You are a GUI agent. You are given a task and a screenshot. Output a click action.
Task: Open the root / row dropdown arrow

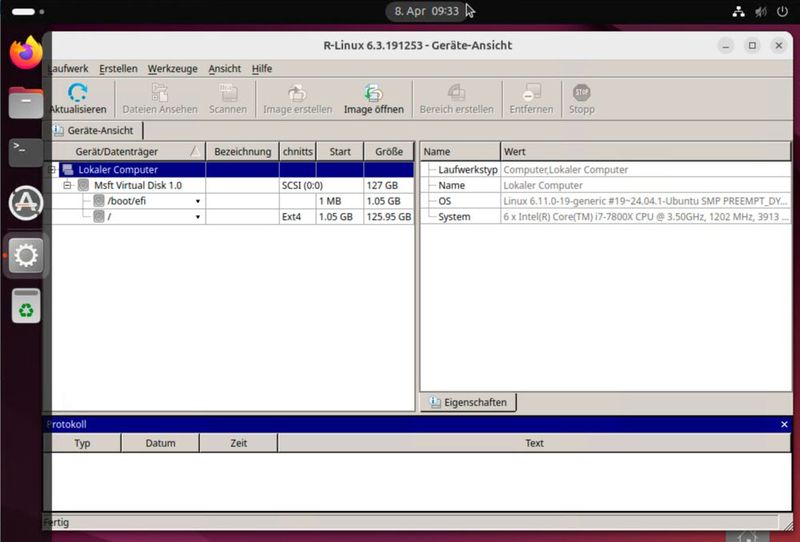coord(197,217)
